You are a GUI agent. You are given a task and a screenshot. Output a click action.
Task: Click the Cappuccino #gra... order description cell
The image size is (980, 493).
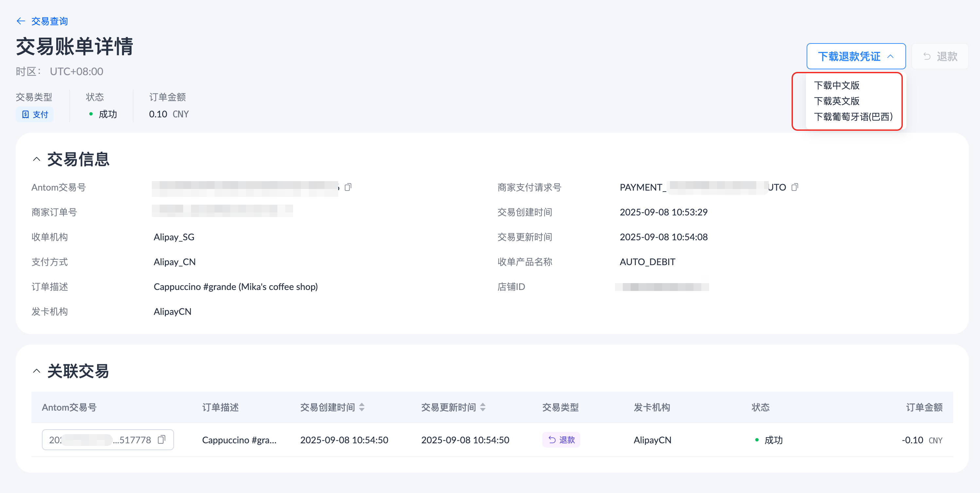pyautogui.click(x=239, y=440)
